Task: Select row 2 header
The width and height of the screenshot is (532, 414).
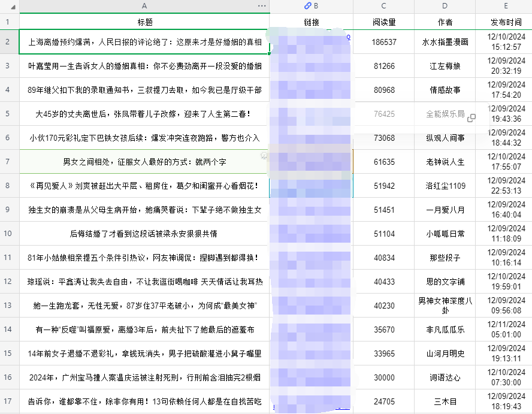Action: (x=10, y=42)
